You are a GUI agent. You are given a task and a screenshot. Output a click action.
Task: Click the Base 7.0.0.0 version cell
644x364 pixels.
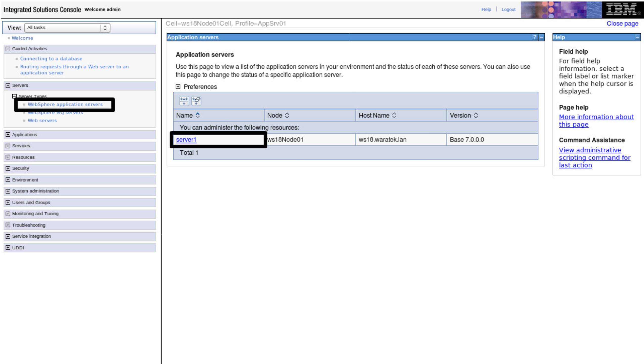pyautogui.click(x=467, y=140)
